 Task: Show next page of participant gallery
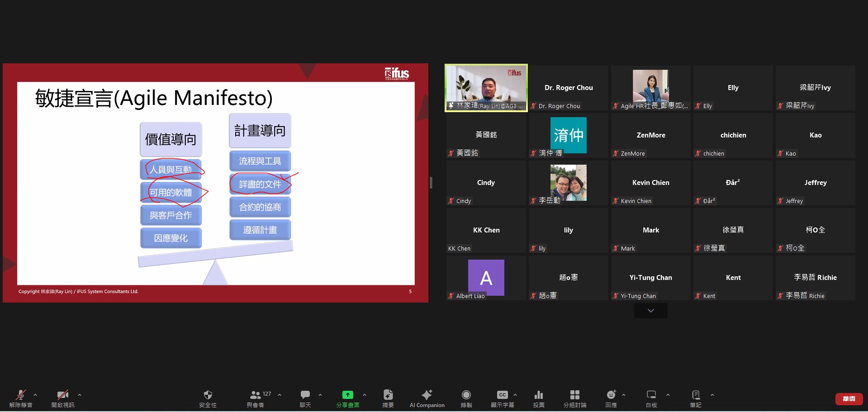[x=650, y=311]
